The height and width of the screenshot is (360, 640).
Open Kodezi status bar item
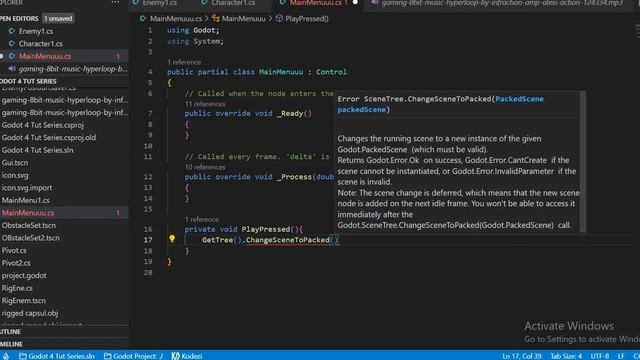tap(187, 356)
